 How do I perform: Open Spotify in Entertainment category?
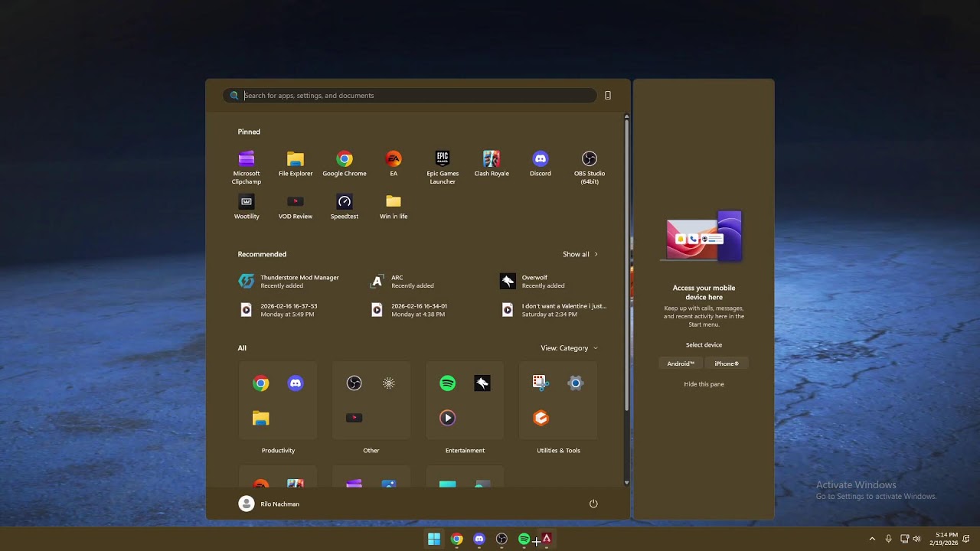point(448,383)
